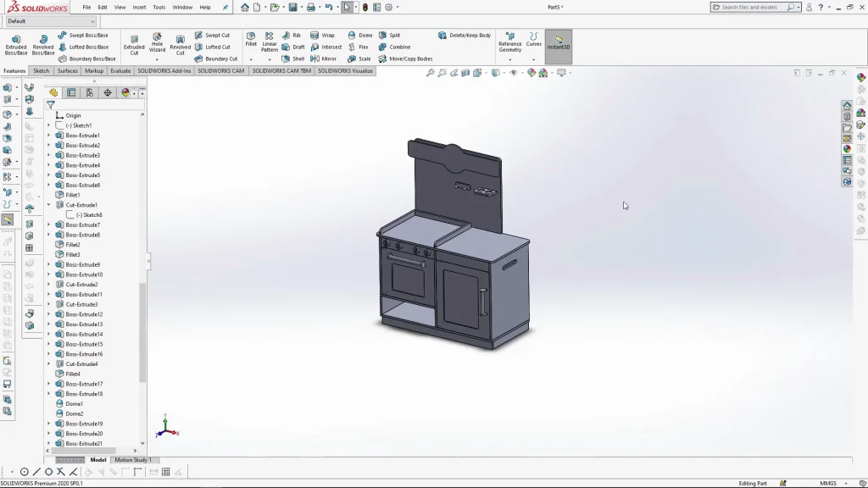Pin the menu bar with the pushpin
This screenshot has height=488, width=868.
[225, 8]
